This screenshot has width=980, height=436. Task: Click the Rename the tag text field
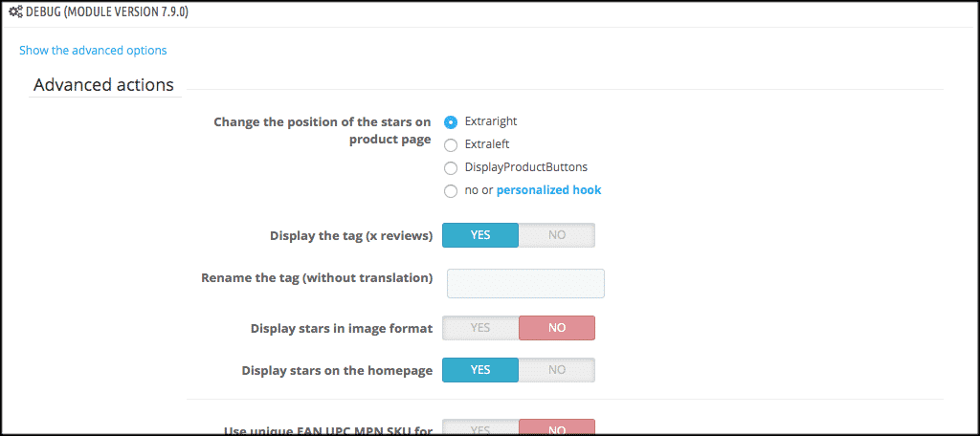tap(525, 283)
